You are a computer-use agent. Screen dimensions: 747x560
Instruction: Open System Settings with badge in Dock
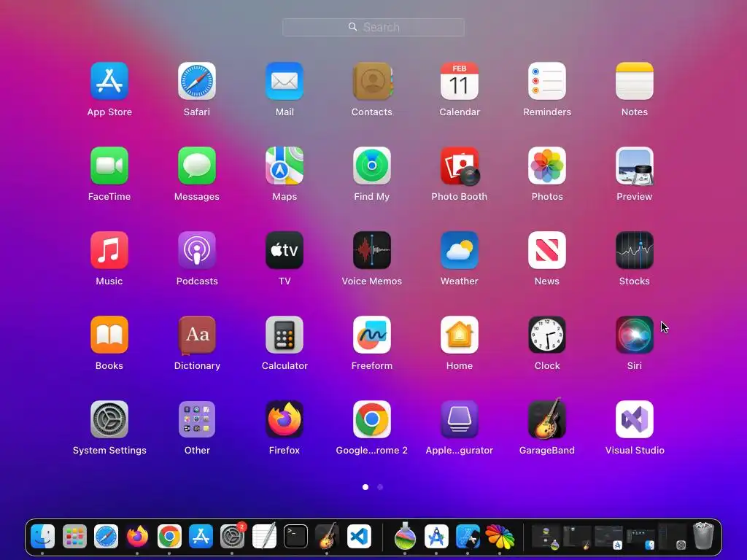233,536
